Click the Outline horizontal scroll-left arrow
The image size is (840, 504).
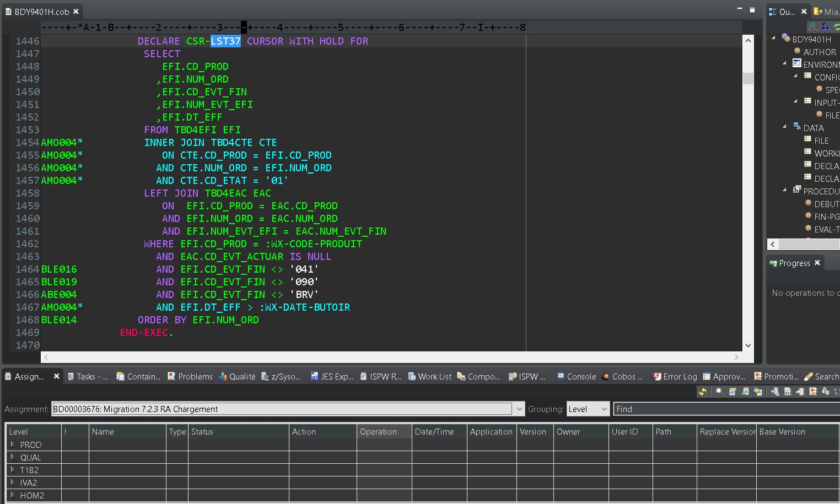click(773, 244)
